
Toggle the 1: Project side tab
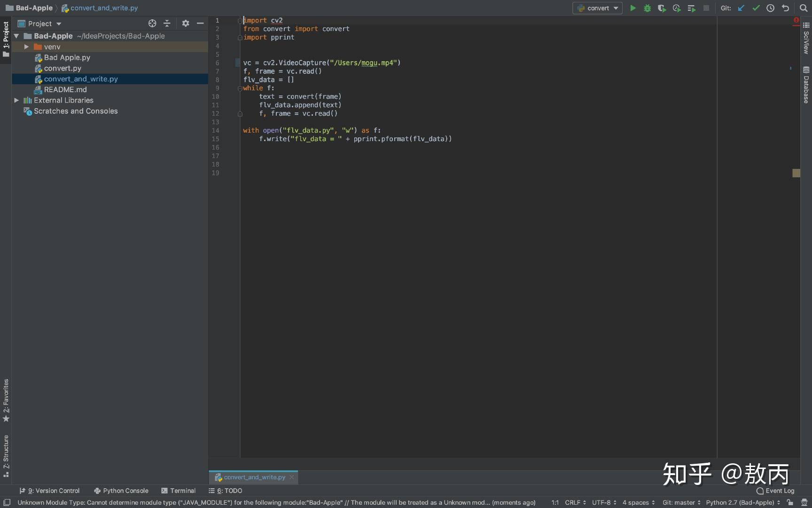6,40
